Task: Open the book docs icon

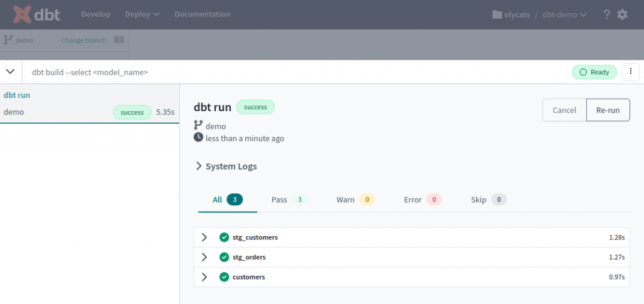Action: pos(119,40)
